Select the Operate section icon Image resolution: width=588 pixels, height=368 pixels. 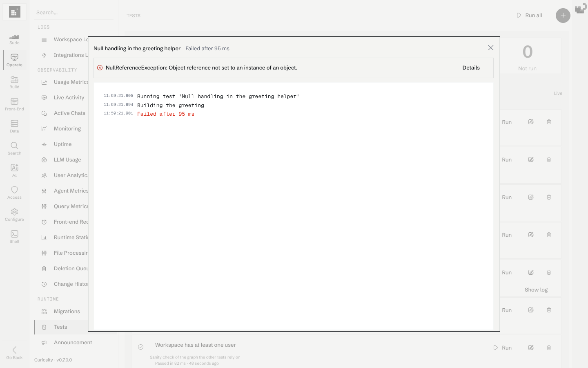(14, 60)
